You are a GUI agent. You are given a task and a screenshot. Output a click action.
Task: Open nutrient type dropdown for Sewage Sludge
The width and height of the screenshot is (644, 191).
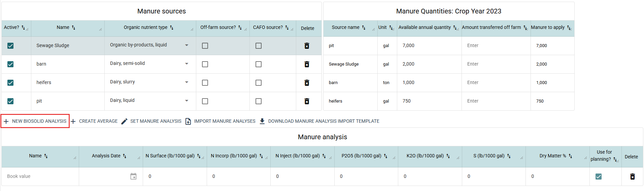click(187, 45)
